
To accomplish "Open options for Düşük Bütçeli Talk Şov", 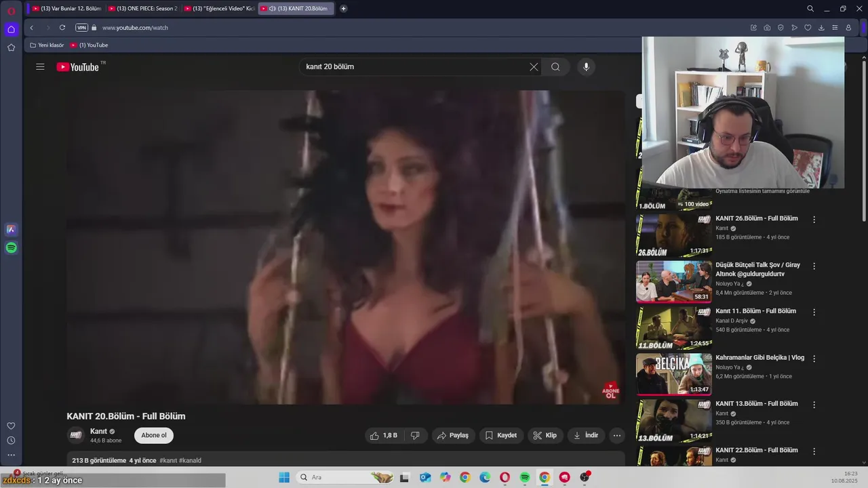I will click(x=814, y=266).
